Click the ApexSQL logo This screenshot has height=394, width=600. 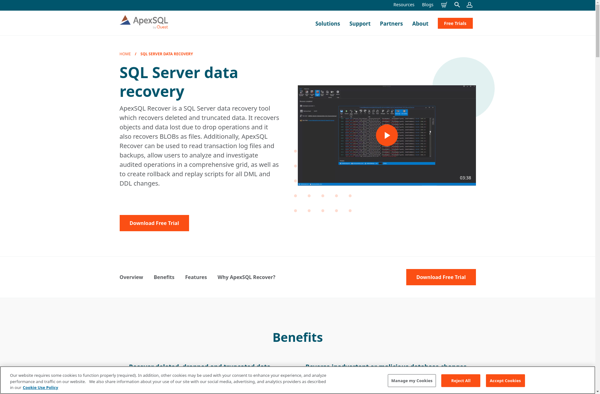pyautogui.click(x=144, y=22)
